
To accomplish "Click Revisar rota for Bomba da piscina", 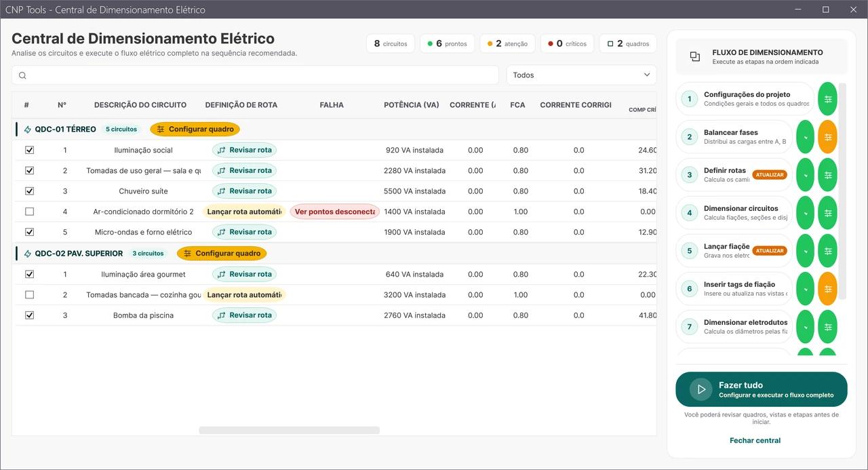I will tap(244, 315).
